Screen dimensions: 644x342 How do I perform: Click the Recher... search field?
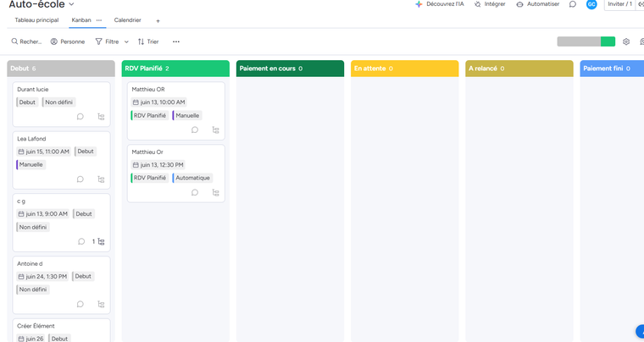[26, 41]
